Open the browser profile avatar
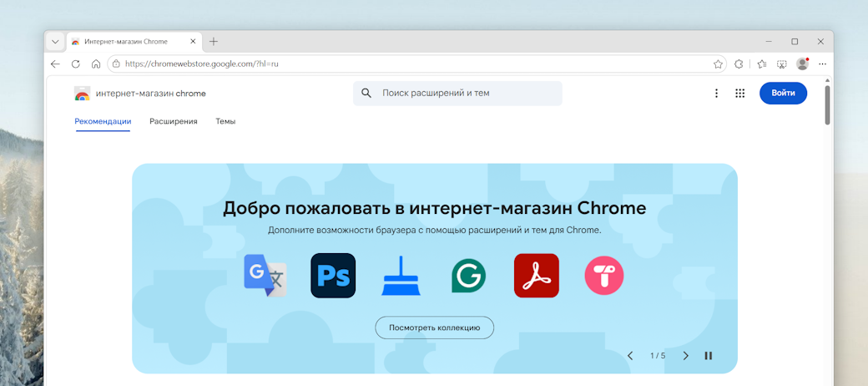Viewport: 868px width, 386px height. tap(802, 63)
